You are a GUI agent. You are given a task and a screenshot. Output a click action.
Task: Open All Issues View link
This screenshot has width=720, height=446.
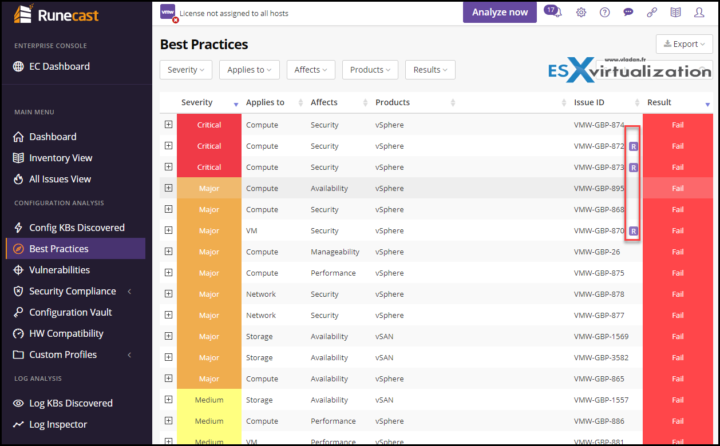click(60, 179)
